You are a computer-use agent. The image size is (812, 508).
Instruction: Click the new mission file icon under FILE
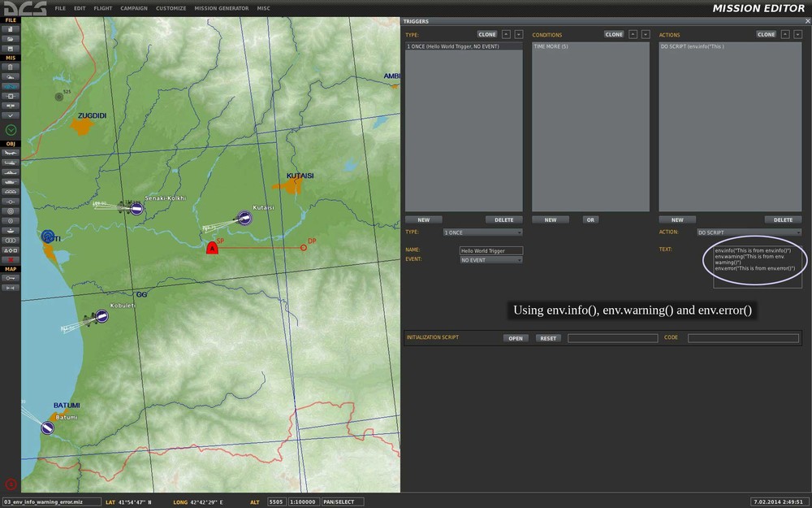11,29
